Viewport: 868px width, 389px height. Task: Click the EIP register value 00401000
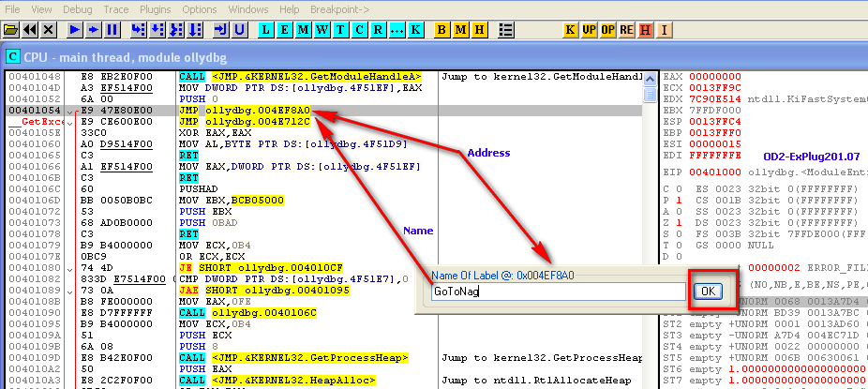click(714, 172)
